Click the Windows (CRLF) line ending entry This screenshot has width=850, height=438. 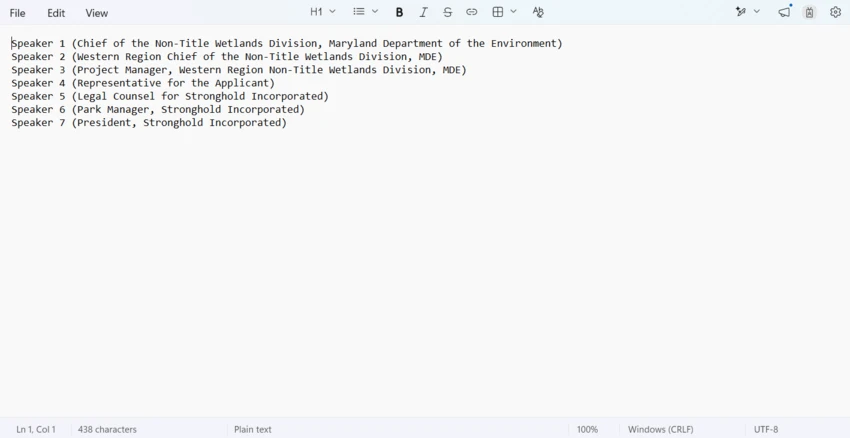(x=660, y=429)
